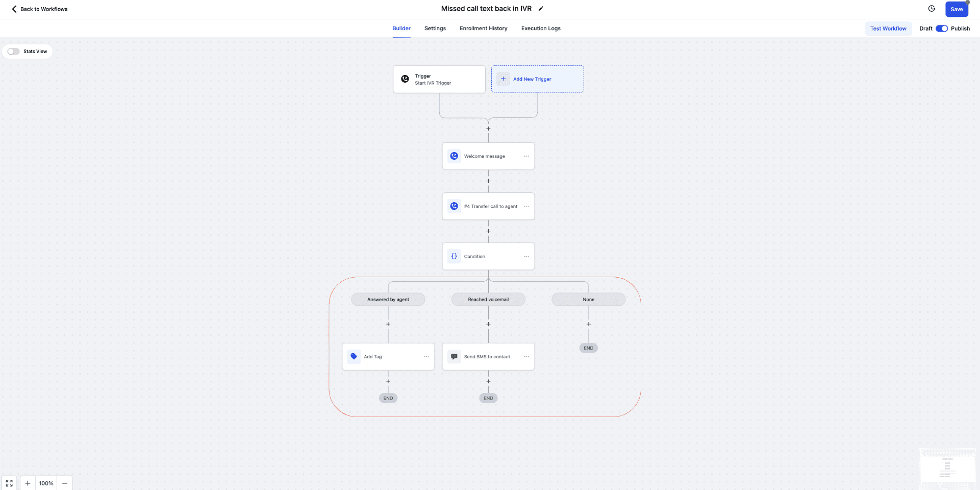Select the Answered by agent branch
Image resolution: width=980 pixels, height=490 pixels.
coord(388,300)
